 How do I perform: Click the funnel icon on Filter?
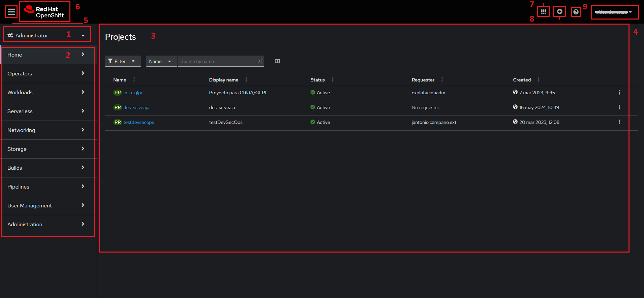[x=110, y=61]
